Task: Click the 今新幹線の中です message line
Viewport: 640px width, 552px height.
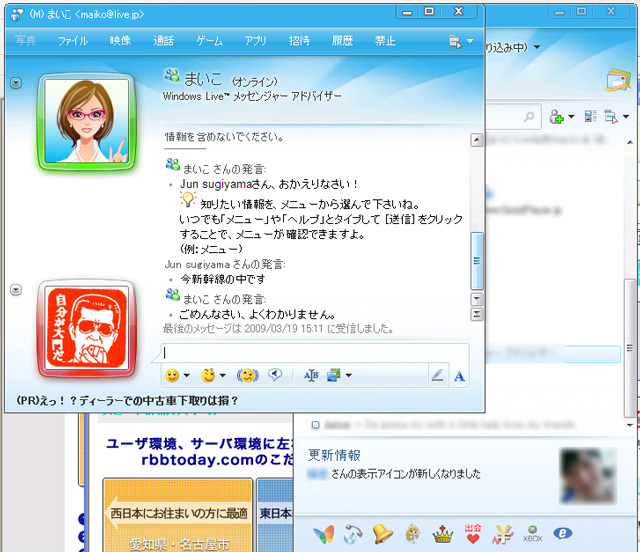Action: (x=223, y=279)
